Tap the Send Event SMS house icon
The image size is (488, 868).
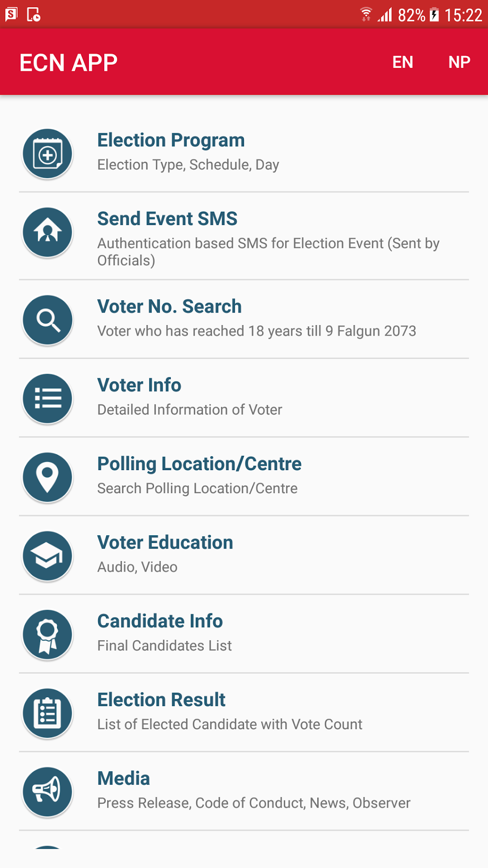[x=47, y=233]
